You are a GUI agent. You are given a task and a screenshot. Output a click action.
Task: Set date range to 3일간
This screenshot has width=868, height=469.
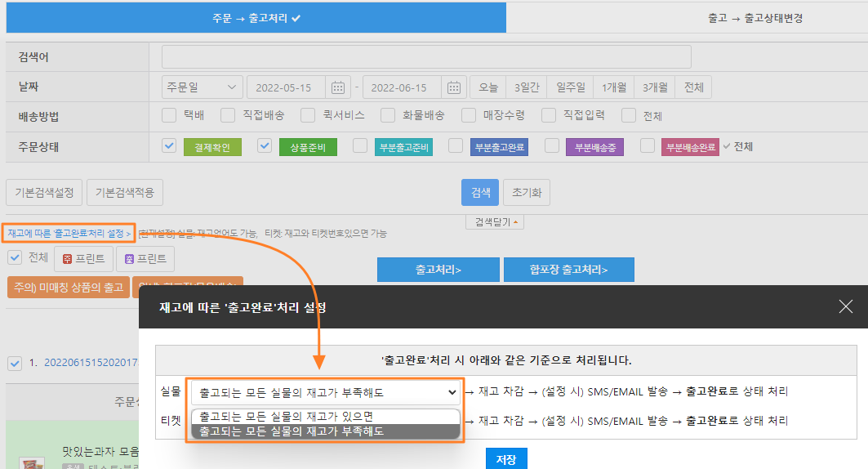click(x=527, y=87)
